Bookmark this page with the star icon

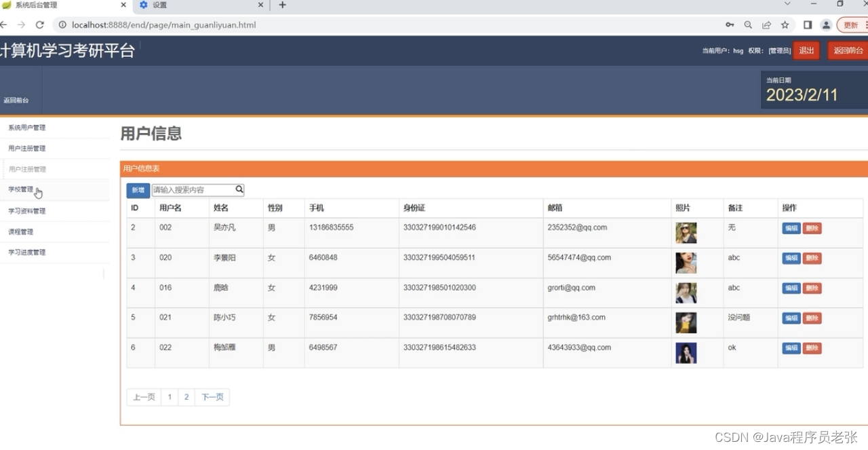click(x=785, y=24)
